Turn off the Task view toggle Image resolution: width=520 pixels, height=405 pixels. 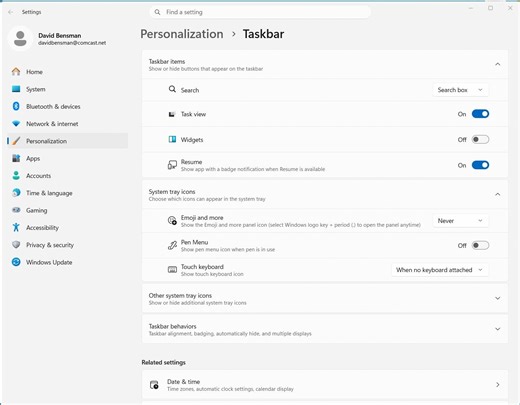coord(480,114)
